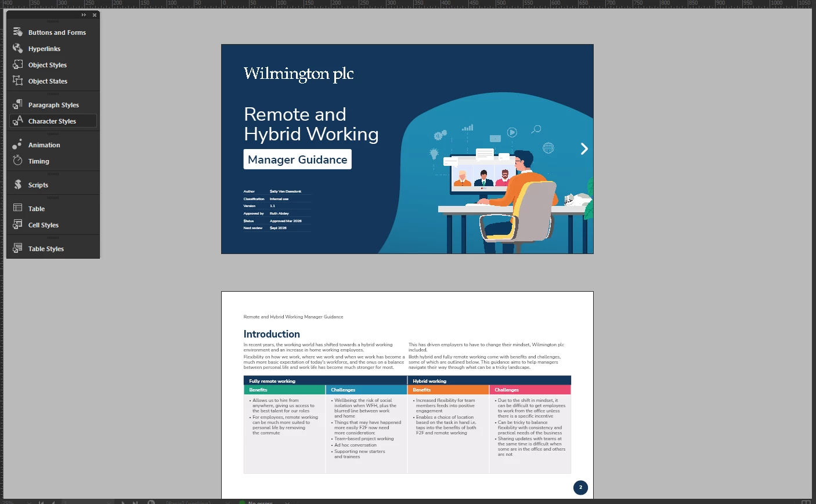The width and height of the screenshot is (816, 504).
Task: Select the Ruth Abdey approver value
Action: click(x=279, y=213)
